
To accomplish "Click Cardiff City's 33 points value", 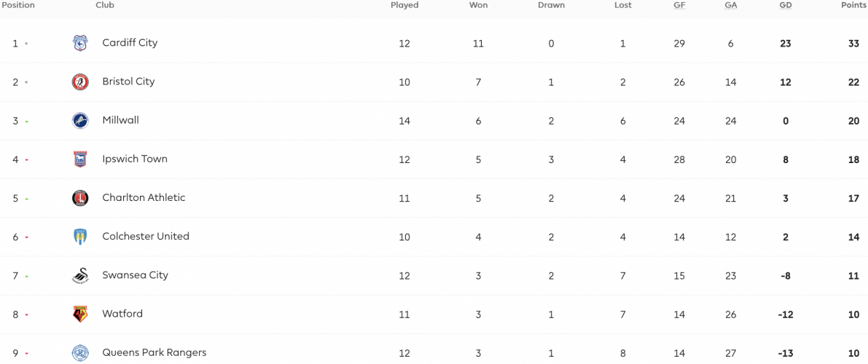I will coord(853,43).
